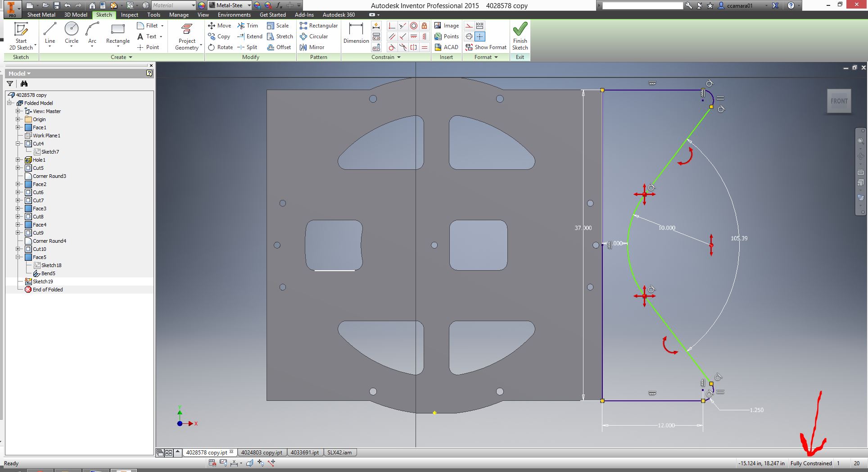
Task: Toggle Show Format display
Action: coord(485,47)
